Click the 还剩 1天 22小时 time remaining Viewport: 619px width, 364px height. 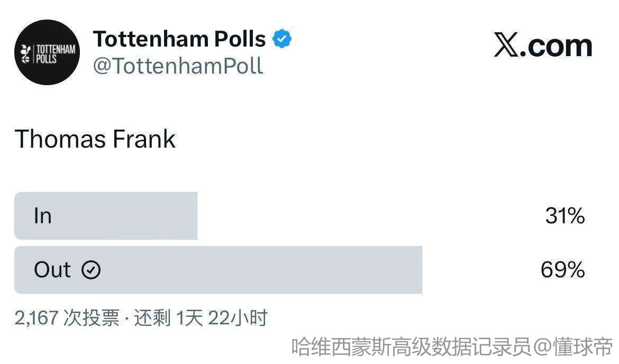point(201,318)
